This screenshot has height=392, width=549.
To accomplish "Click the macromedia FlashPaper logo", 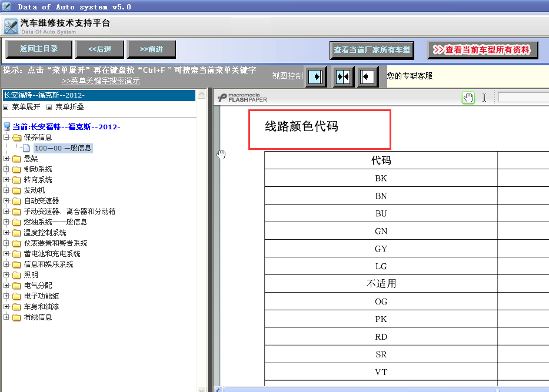I will (x=242, y=98).
